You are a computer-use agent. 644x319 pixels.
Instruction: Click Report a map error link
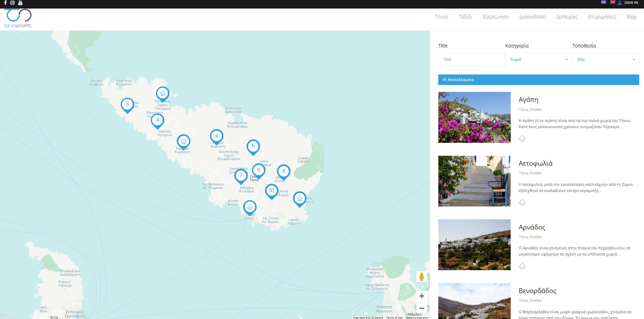417,318
